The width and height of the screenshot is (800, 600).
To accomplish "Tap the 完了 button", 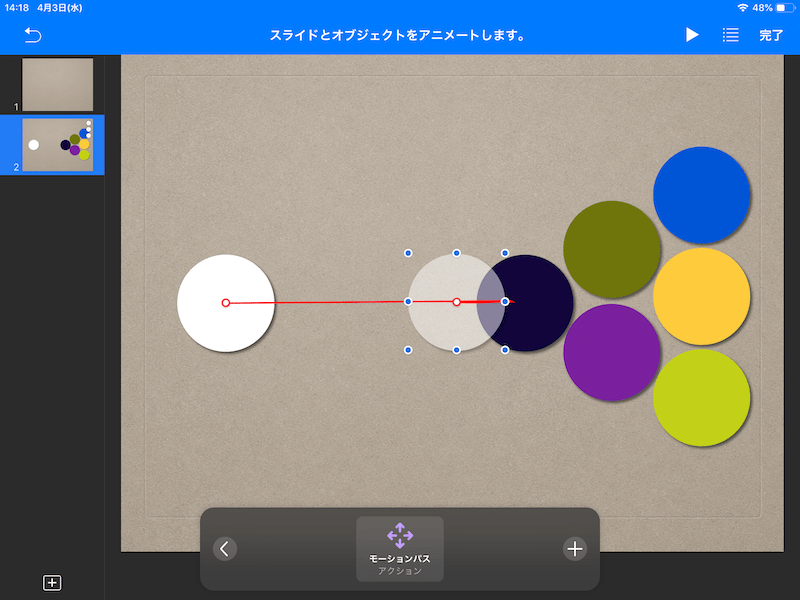I will point(771,35).
